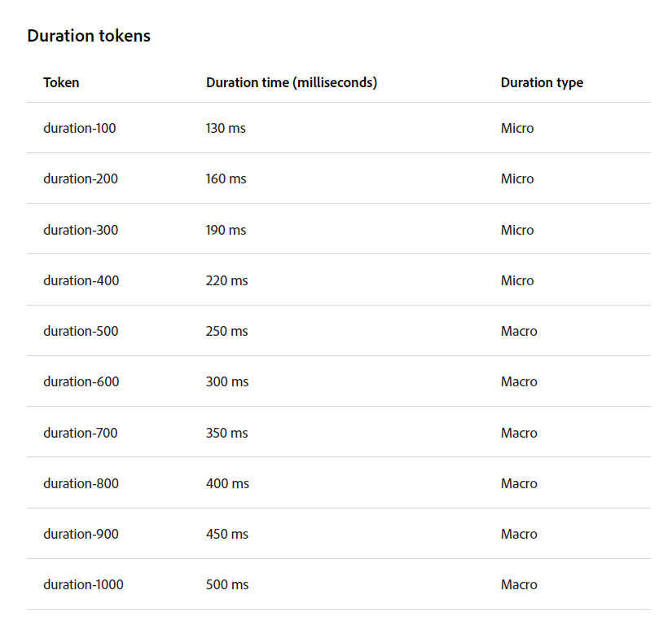Select the duration-200 token name
This screenshot has width=672, height=630.
(x=80, y=178)
